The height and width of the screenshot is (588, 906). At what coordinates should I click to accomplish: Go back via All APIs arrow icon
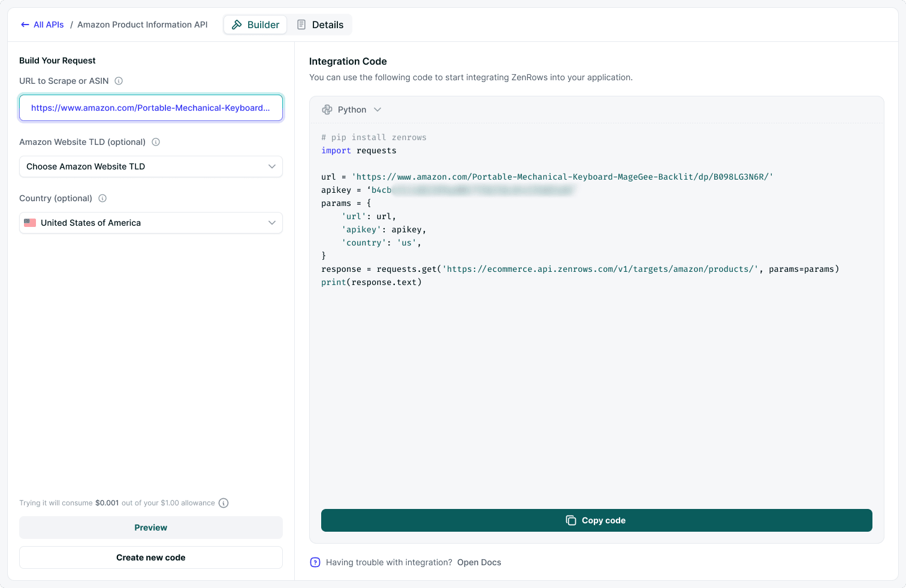(25, 25)
